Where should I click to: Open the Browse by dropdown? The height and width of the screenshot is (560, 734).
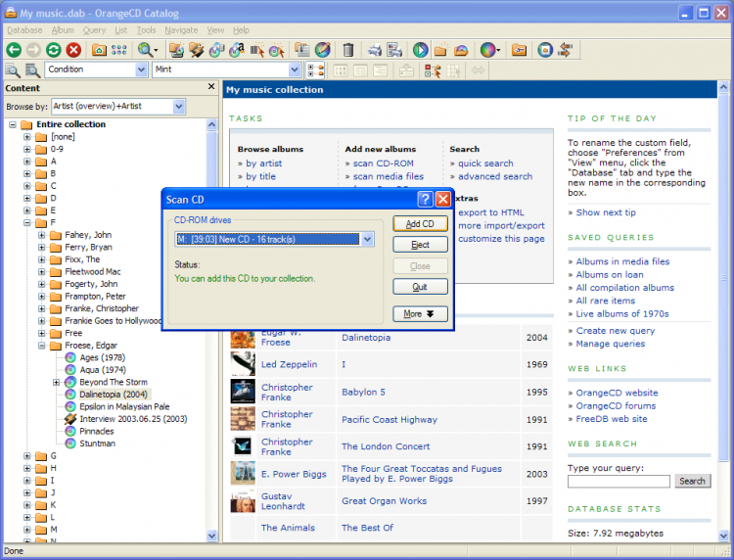point(179,107)
